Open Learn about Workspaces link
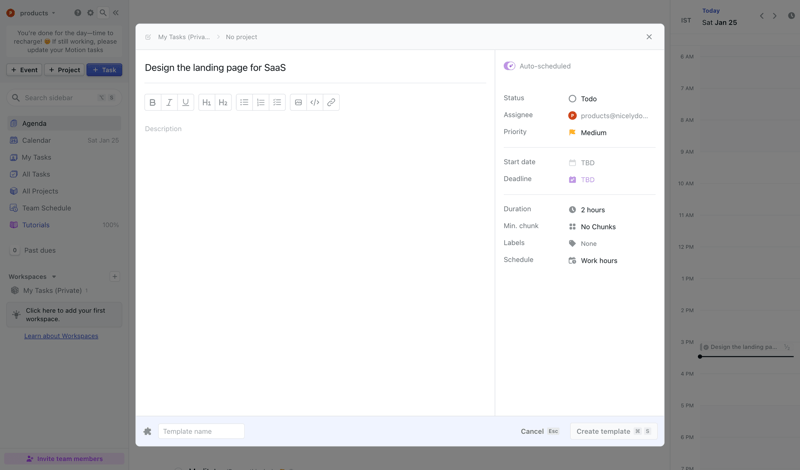This screenshot has height=470, width=800. point(61,336)
